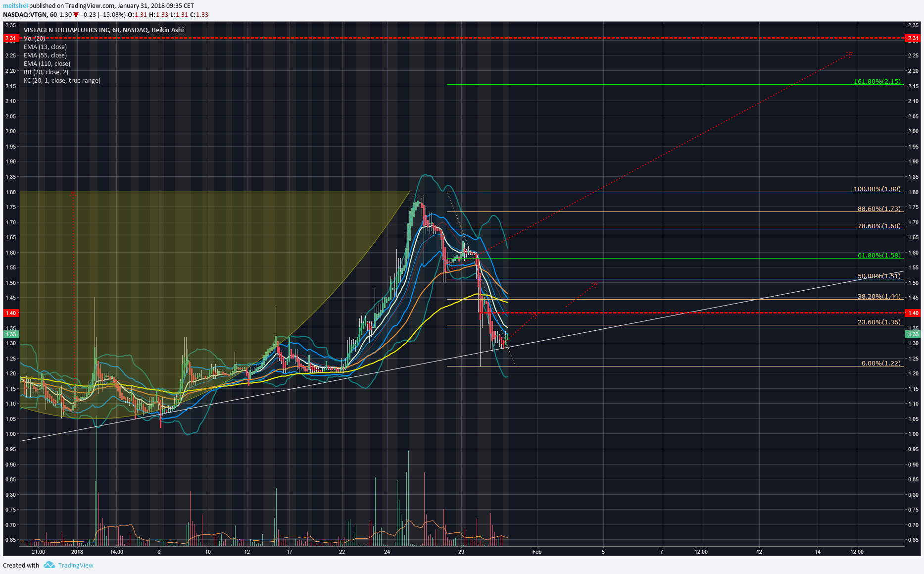924x574 pixels.
Task: Click the VISTAGEN THERAPEUTICS INC chart title
Action: pyautogui.click(x=103, y=30)
